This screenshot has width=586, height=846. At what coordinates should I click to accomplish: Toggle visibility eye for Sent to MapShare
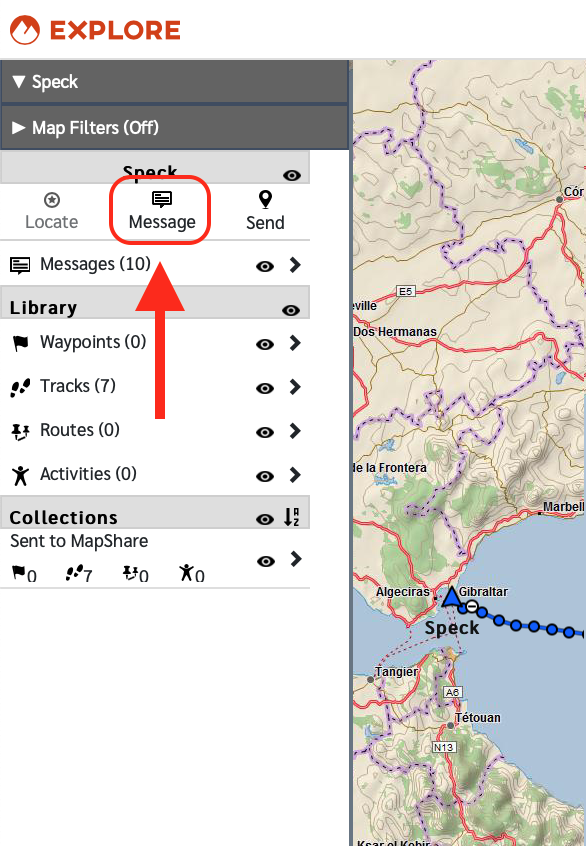click(265, 562)
